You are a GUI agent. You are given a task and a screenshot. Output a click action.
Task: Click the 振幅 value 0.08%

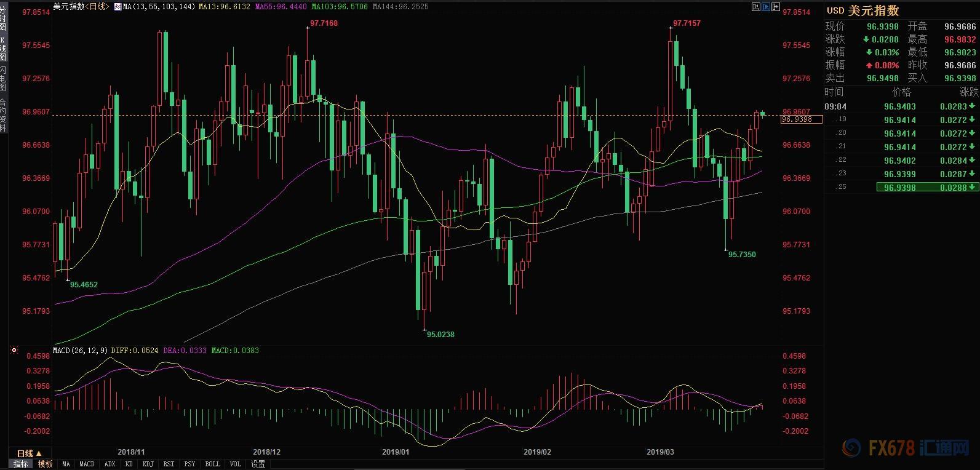pyautogui.click(x=888, y=66)
